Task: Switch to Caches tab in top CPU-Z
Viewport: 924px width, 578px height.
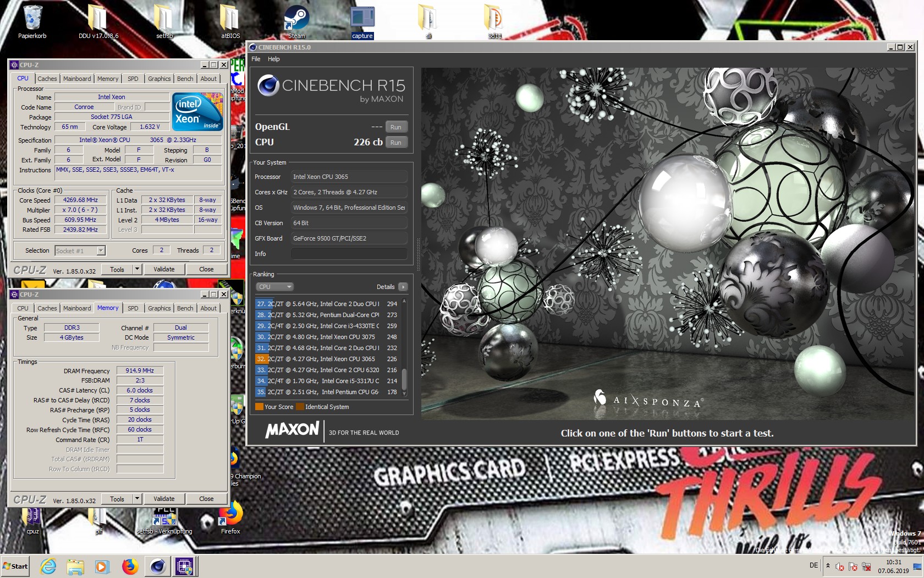Action: 47,79
